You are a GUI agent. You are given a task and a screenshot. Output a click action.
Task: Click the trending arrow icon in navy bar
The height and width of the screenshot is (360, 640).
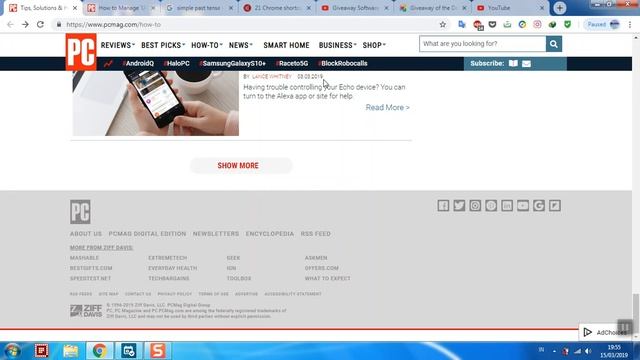point(108,63)
